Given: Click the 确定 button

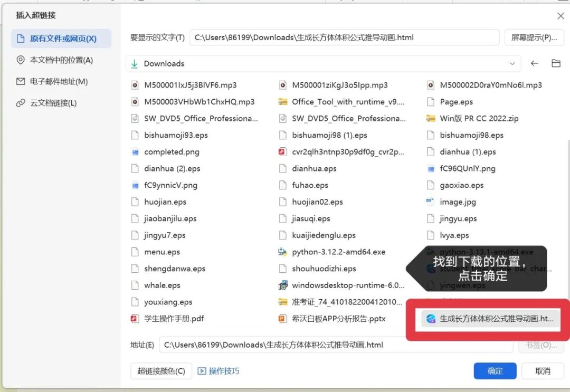Looking at the screenshot, I should [495, 371].
